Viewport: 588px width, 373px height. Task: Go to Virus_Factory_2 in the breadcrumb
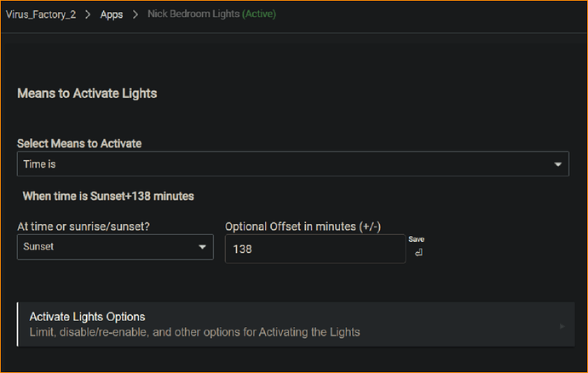click(40, 15)
